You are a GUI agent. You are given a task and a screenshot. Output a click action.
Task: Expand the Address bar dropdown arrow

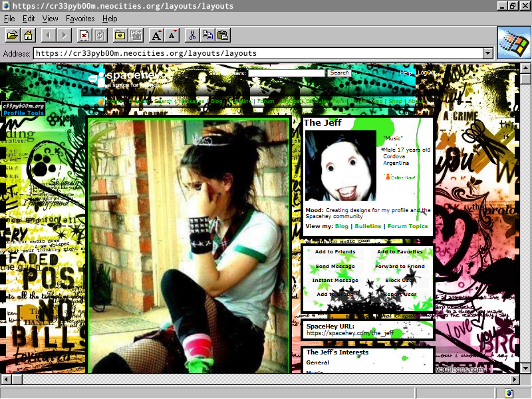tap(487, 53)
